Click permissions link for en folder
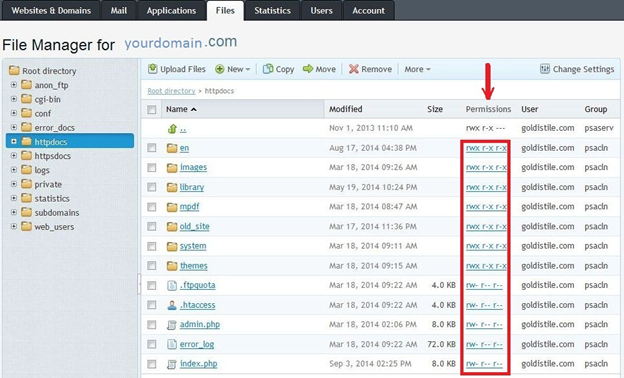 click(x=486, y=148)
